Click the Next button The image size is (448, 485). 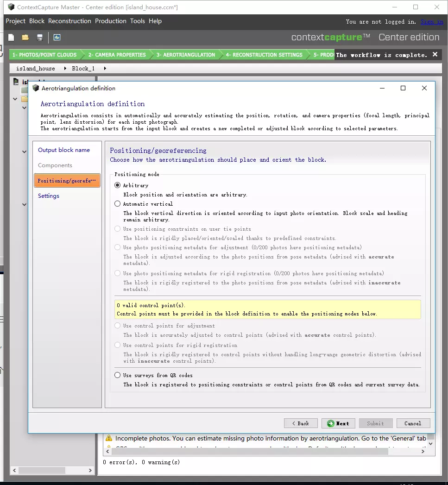point(338,423)
